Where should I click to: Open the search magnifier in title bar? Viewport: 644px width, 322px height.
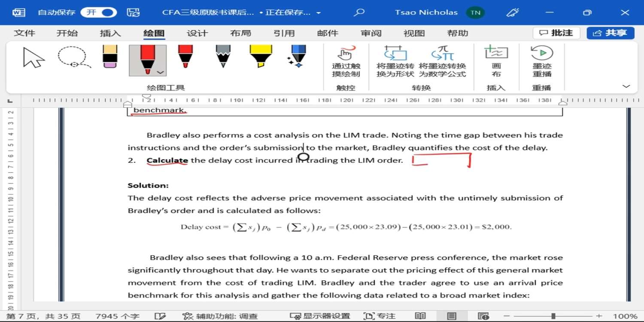point(359,12)
